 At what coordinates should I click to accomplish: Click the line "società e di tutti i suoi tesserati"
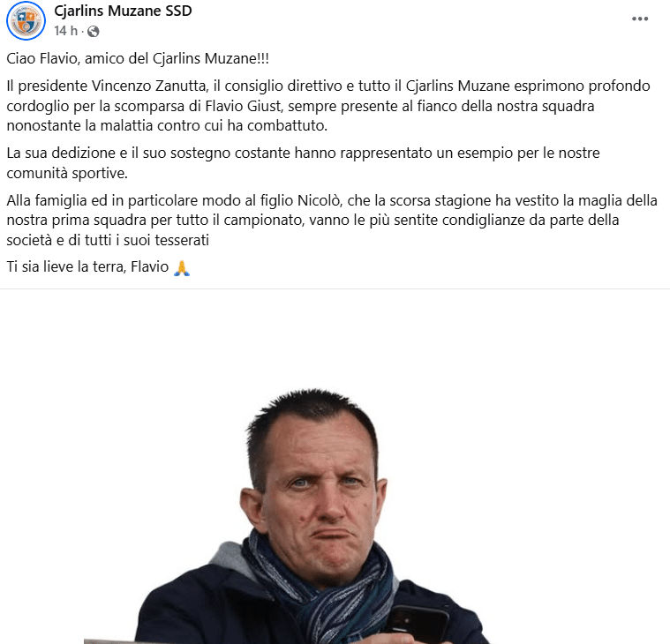108,240
